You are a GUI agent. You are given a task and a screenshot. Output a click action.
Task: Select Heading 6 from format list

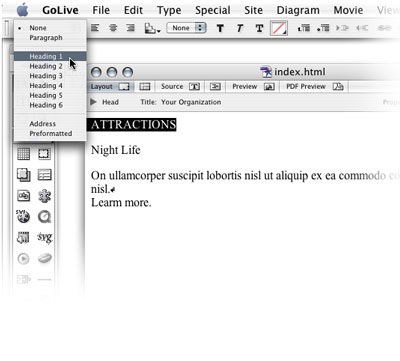50,105
